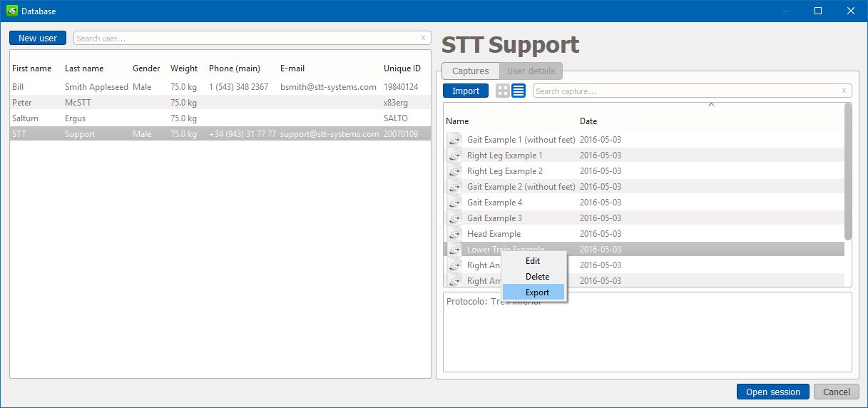Sort users by Last name column
This screenshot has width=868, height=408.
pyautogui.click(x=84, y=68)
